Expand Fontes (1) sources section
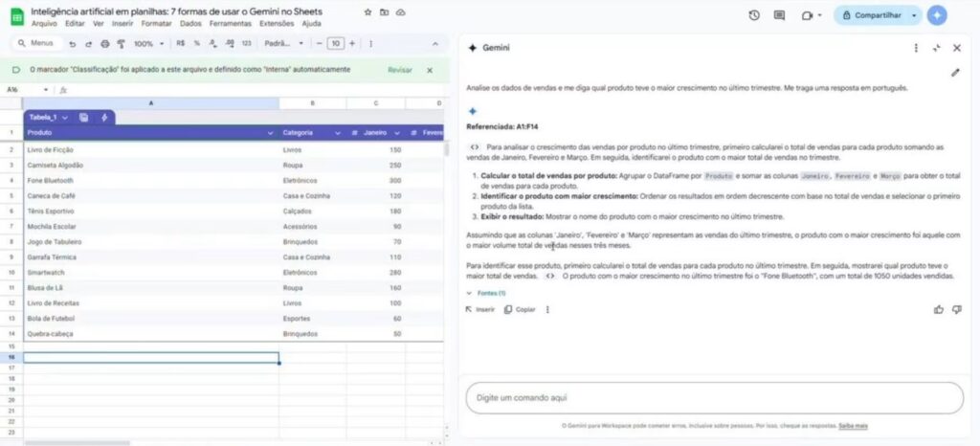The height and width of the screenshot is (446, 980). pyautogui.click(x=485, y=293)
